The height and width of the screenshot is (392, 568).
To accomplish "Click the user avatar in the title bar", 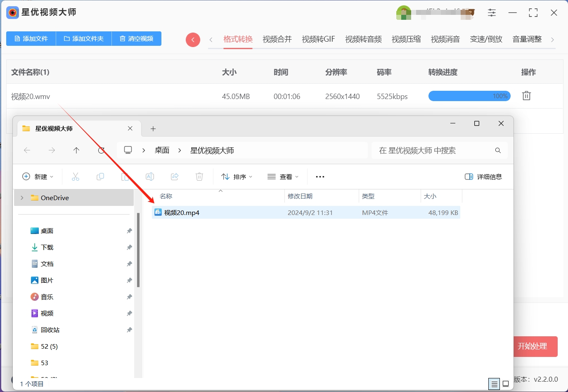I will pyautogui.click(x=403, y=13).
